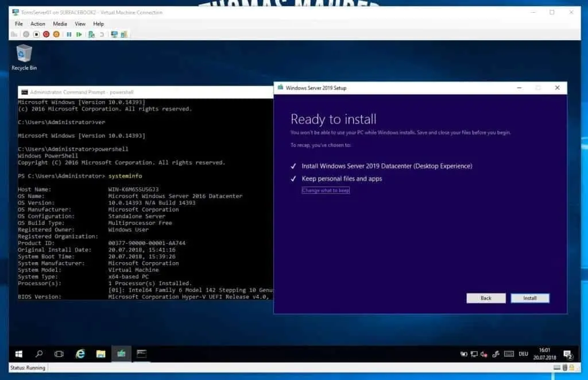The height and width of the screenshot is (380, 588).
Task: Toggle enhanced session mode with the monitor icon
Action: 114,34
